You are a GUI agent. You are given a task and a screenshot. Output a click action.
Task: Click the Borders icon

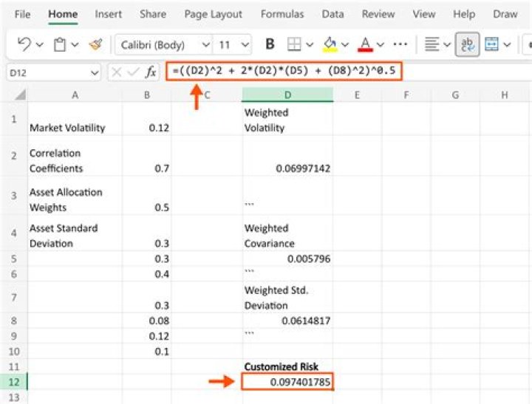click(x=294, y=45)
